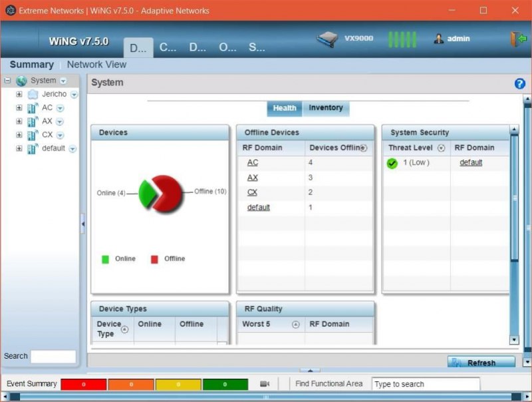Click the red critical event counter
The width and height of the screenshot is (532, 402).
coord(84,384)
